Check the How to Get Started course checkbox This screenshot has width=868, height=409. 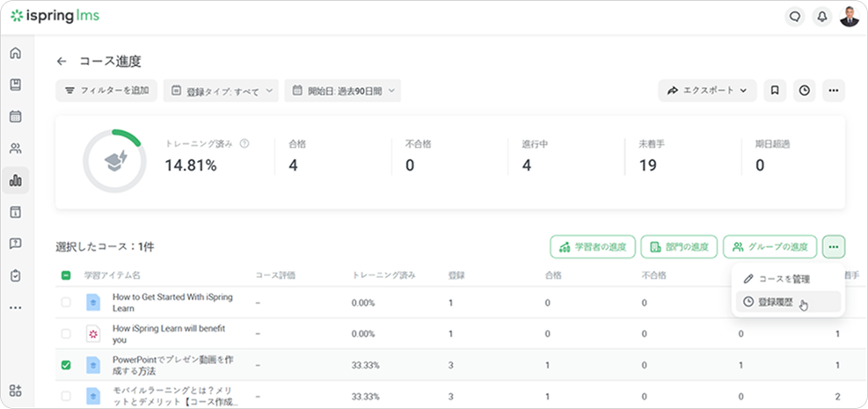click(x=66, y=303)
